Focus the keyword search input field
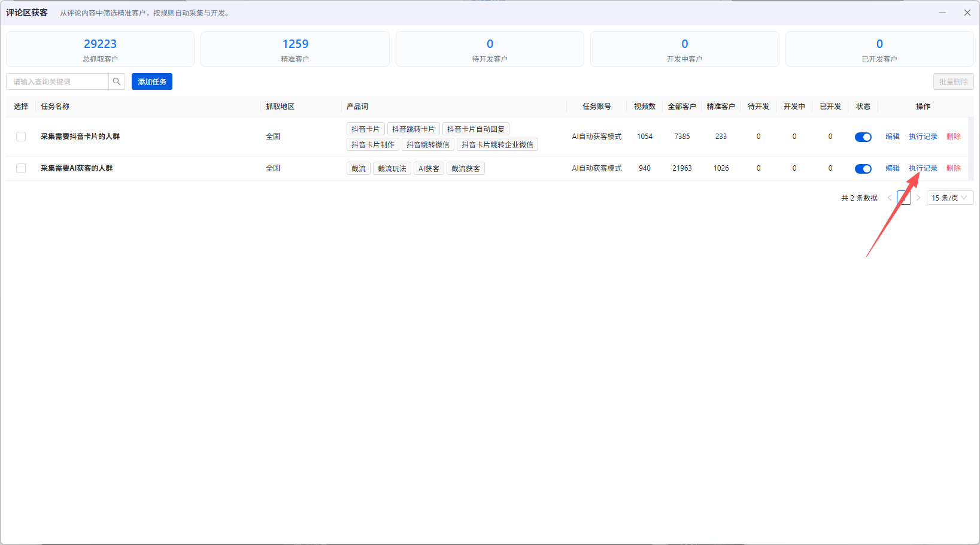Image resolution: width=980 pixels, height=545 pixels. (57, 81)
